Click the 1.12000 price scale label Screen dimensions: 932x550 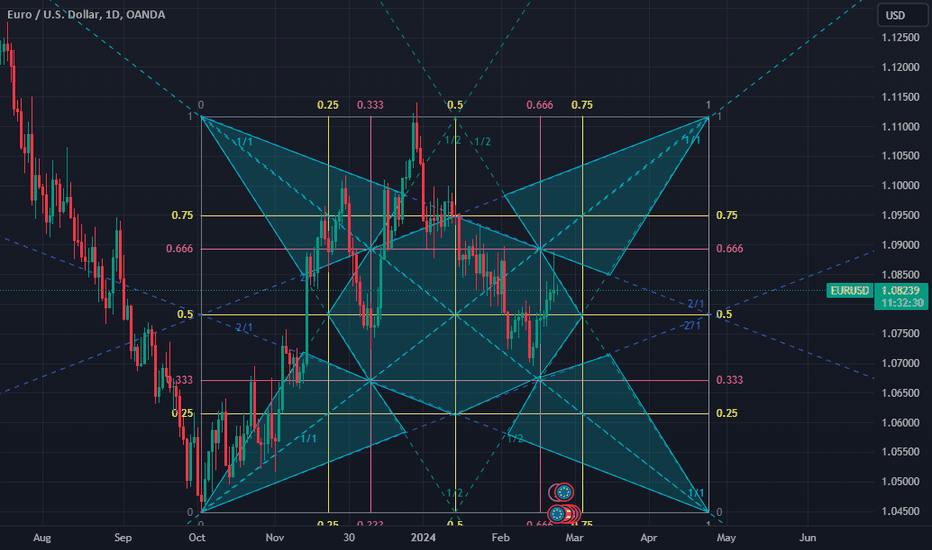tap(900, 67)
